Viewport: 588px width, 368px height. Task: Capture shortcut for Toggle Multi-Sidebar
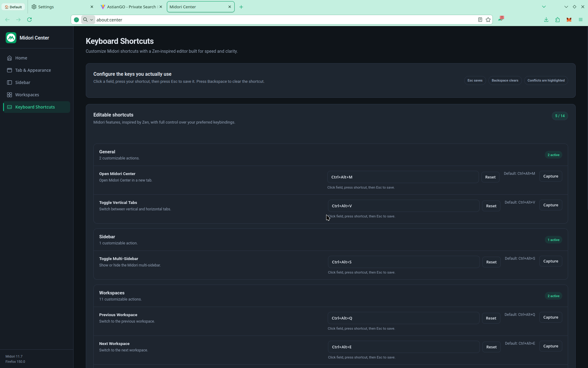[x=551, y=261]
